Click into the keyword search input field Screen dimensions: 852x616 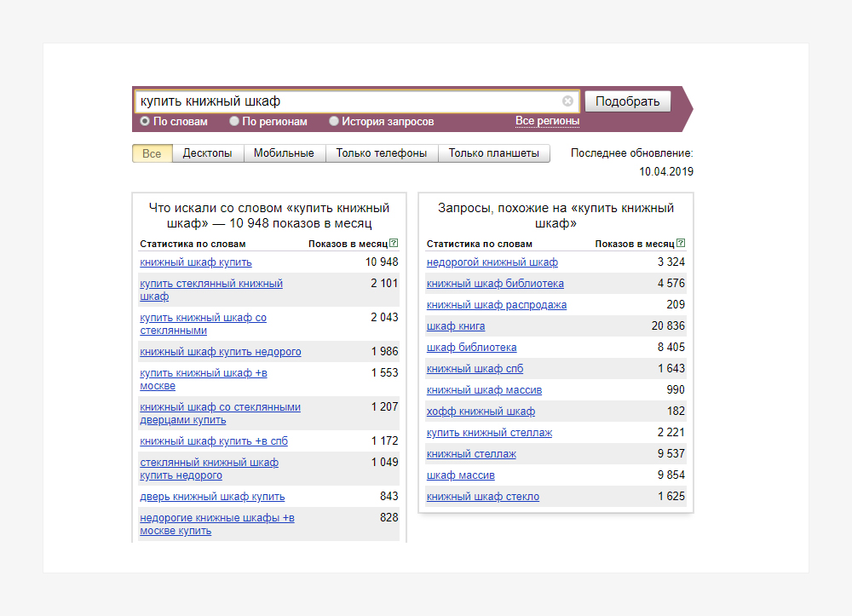(349, 101)
